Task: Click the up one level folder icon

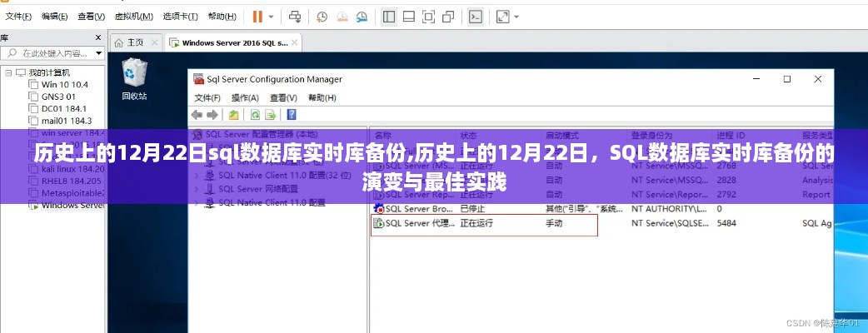Action: [233, 115]
